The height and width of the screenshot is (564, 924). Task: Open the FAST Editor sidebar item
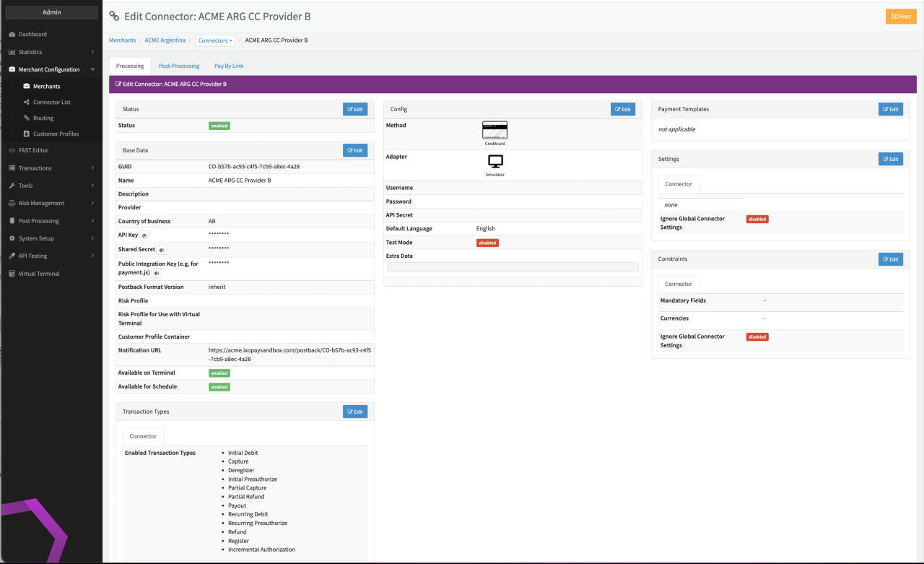click(33, 150)
